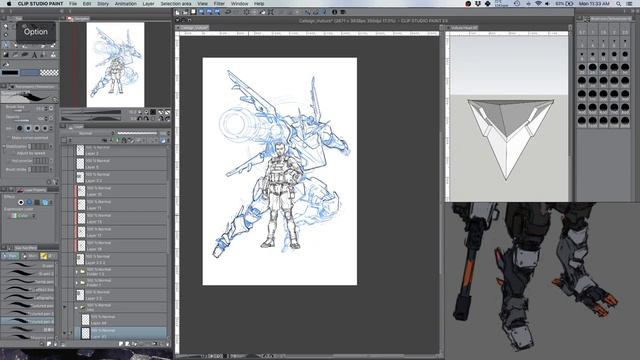Click the transparent checkered color swatch
Viewport: 640px width, 360px height.
point(49,73)
